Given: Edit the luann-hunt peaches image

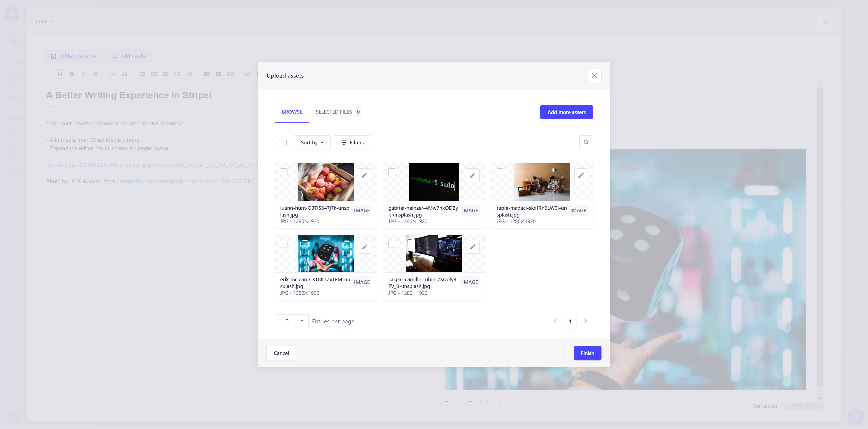Looking at the screenshot, I should click(364, 175).
